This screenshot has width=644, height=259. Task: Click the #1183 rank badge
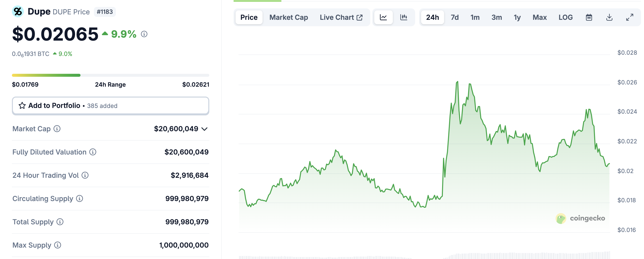[x=105, y=12]
